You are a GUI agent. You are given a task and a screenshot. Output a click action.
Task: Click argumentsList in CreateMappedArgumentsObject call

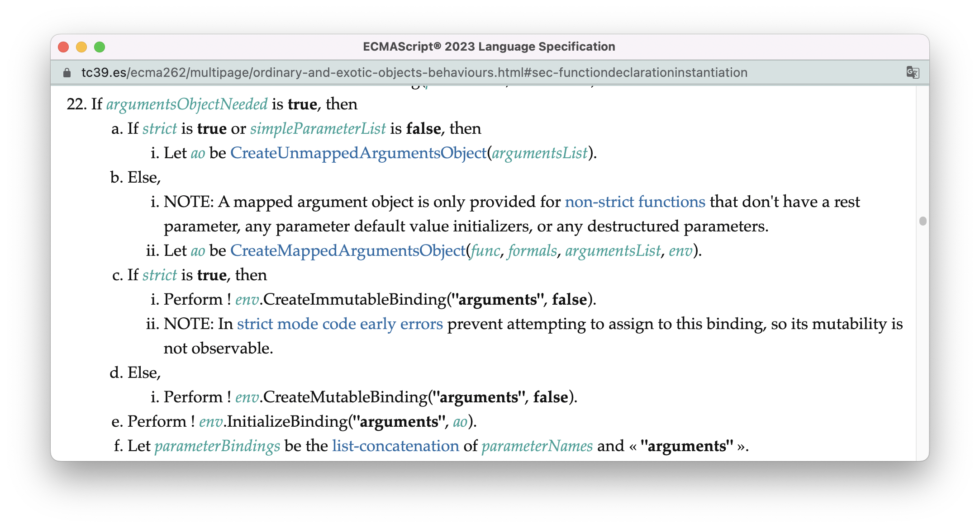pyautogui.click(x=613, y=250)
